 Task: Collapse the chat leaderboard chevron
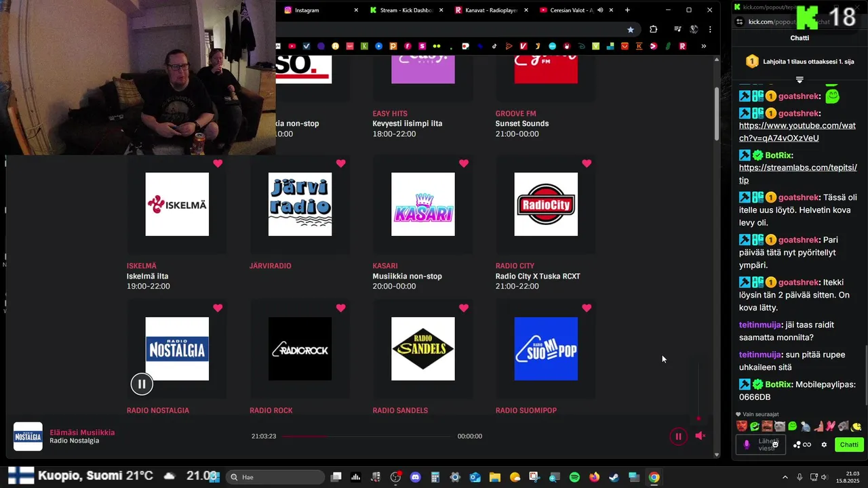[800, 80]
